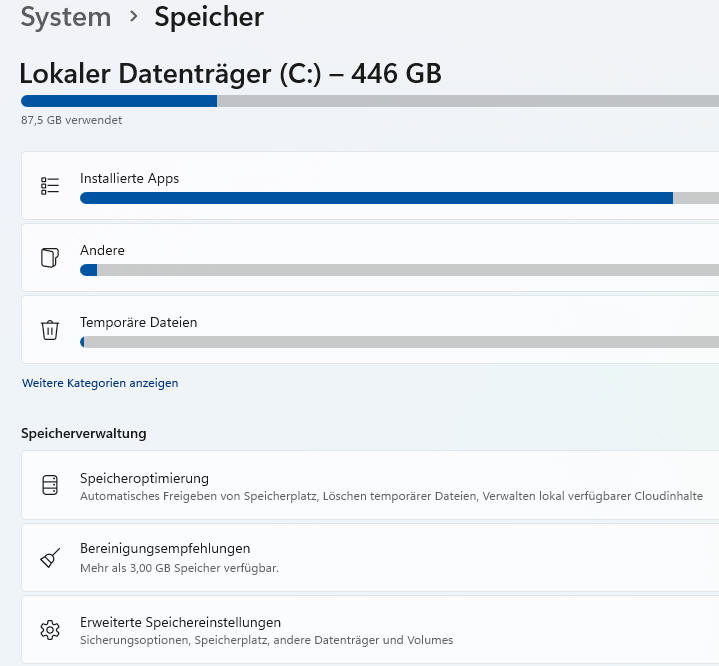This screenshot has width=719, height=666.
Task: Click the Automatisches Freigeben von Speicherplatz description
Action: pyautogui.click(x=391, y=496)
